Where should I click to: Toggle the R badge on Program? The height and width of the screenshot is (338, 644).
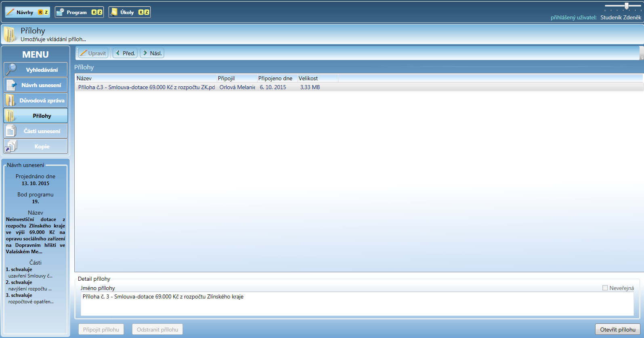(x=94, y=13)
